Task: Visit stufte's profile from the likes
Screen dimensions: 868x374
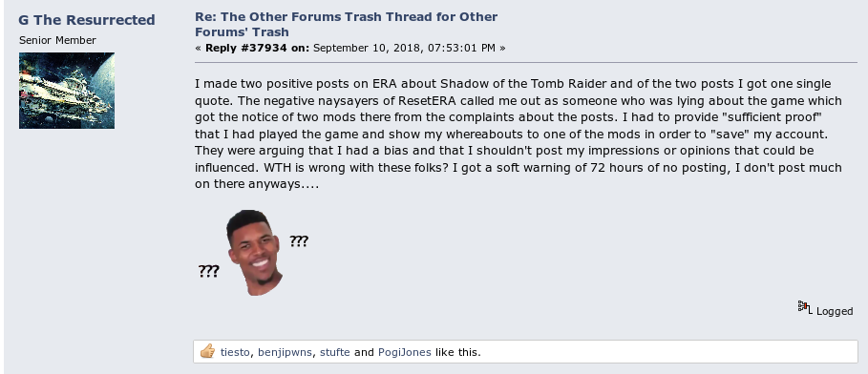Action: click(334, 352)
